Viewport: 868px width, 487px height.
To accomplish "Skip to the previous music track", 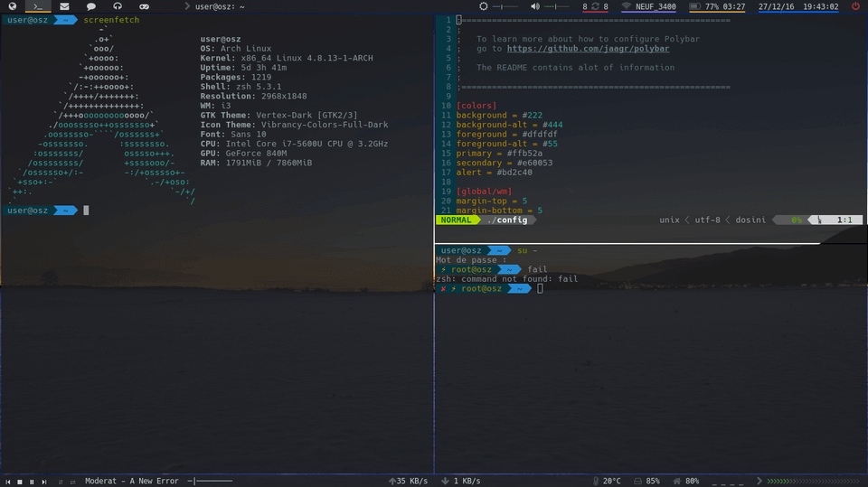I will 8,482.
